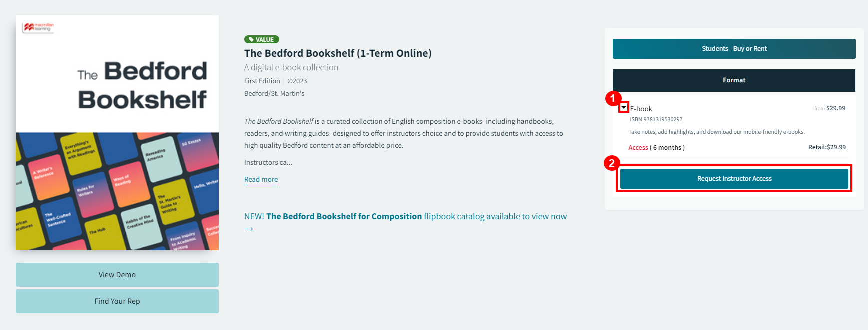Open the green VALUE badge
868x330 pixels.
[x=261, y=39]
